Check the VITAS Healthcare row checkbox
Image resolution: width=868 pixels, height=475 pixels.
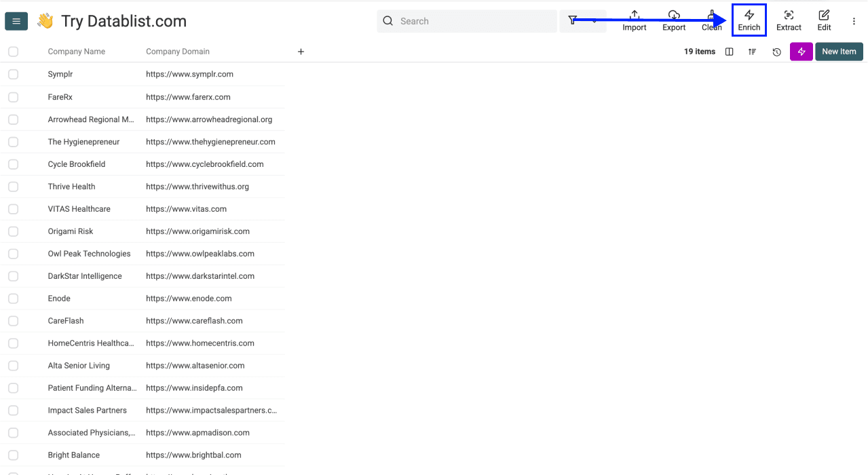click(13, 208)
